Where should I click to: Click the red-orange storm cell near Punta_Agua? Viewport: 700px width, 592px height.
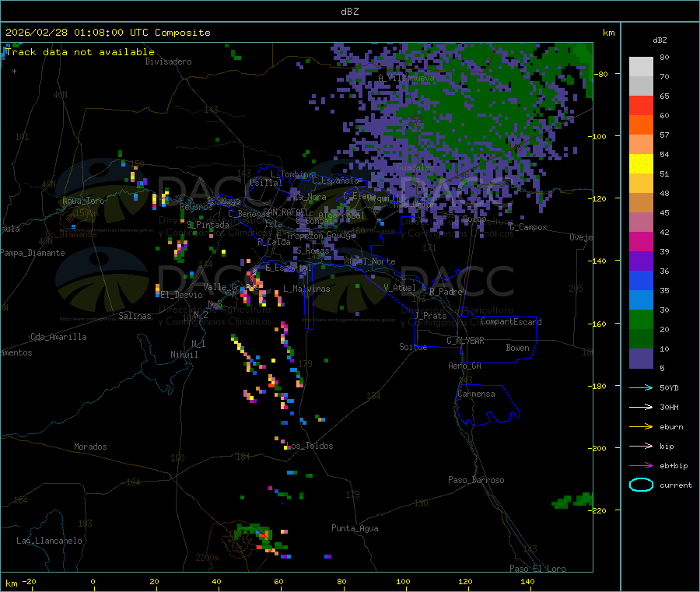click(x=266, y=534)
